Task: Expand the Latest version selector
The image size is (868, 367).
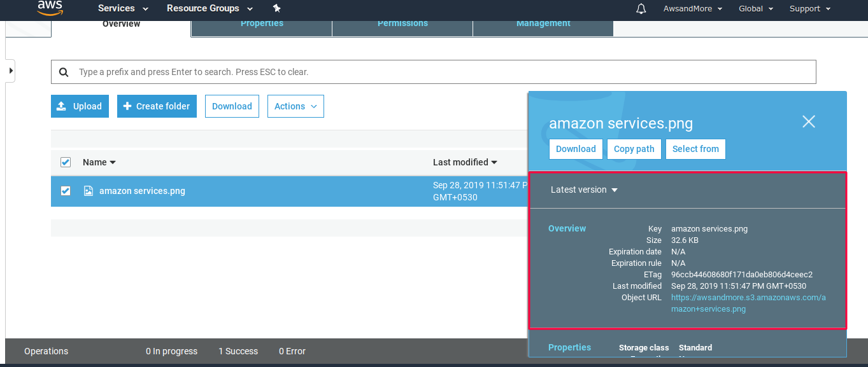Action: [584, 190]
